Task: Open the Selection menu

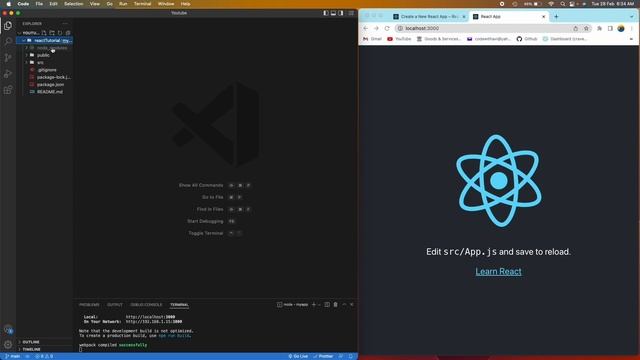Action: pos(73,4)
